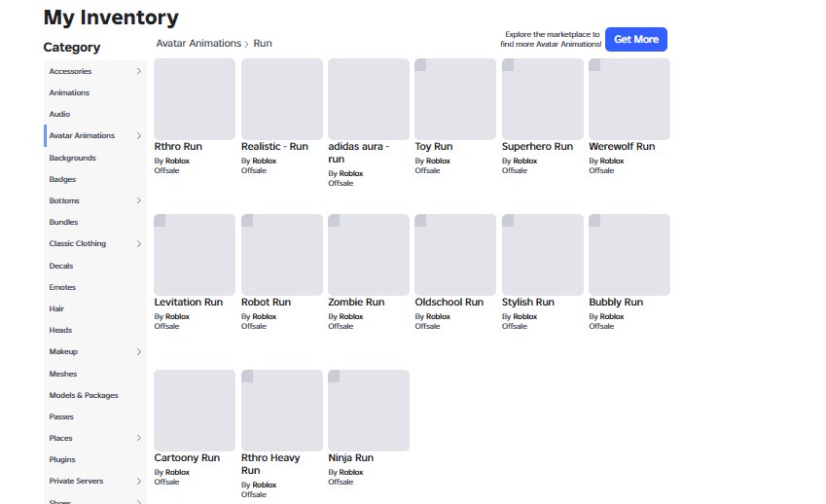Click corner badge on Stylish Run thumbnail
This screenshot has height=504, width=826.
(x=508, y=221)
